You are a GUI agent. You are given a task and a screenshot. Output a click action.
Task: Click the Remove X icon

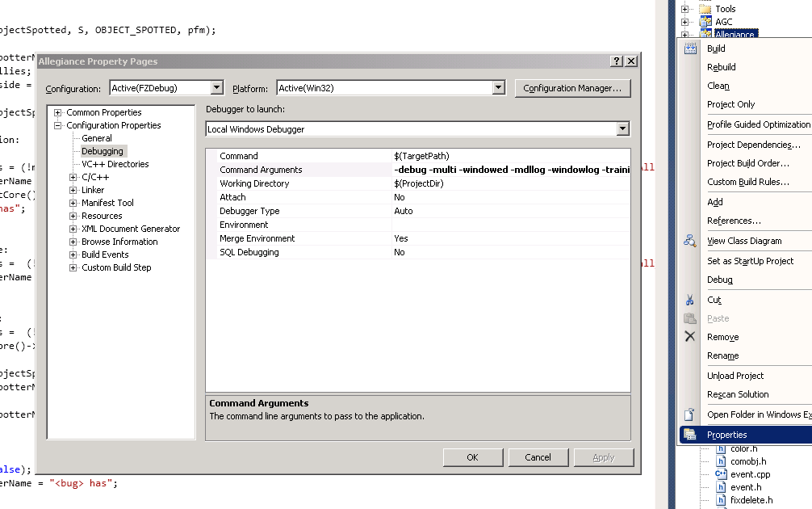pos(690,337)
